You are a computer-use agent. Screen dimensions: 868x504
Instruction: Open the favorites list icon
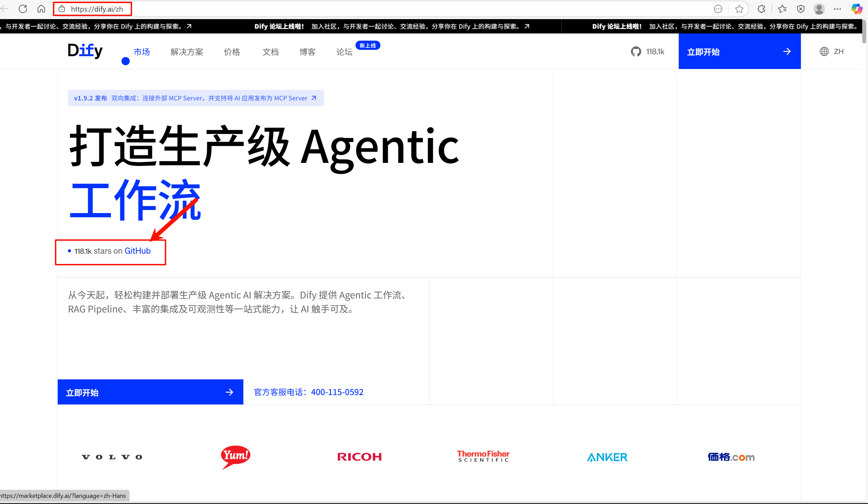(782, 9)
